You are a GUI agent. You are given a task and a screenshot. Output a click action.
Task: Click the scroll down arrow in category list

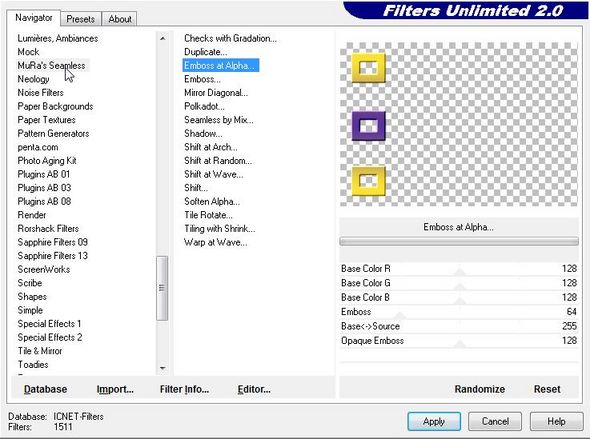[163, 368]
